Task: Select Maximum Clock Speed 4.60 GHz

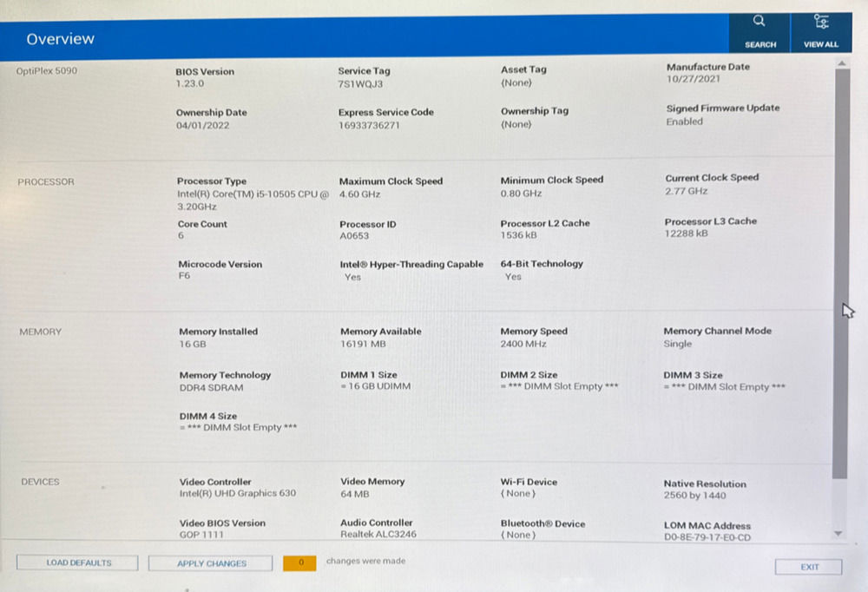Action: (x=360, y=194)
